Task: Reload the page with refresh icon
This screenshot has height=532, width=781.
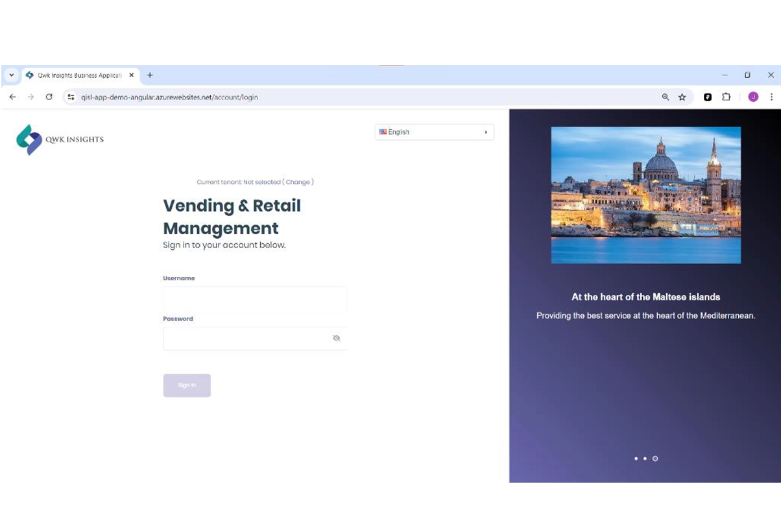Action: pos(49,97)
